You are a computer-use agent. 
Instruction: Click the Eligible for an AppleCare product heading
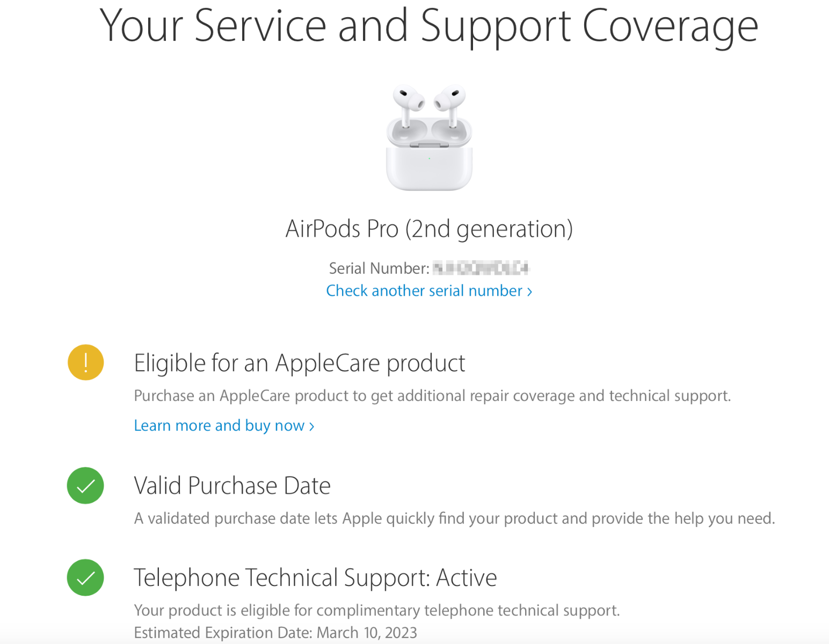pyautogui.click(x=300, y=363)
